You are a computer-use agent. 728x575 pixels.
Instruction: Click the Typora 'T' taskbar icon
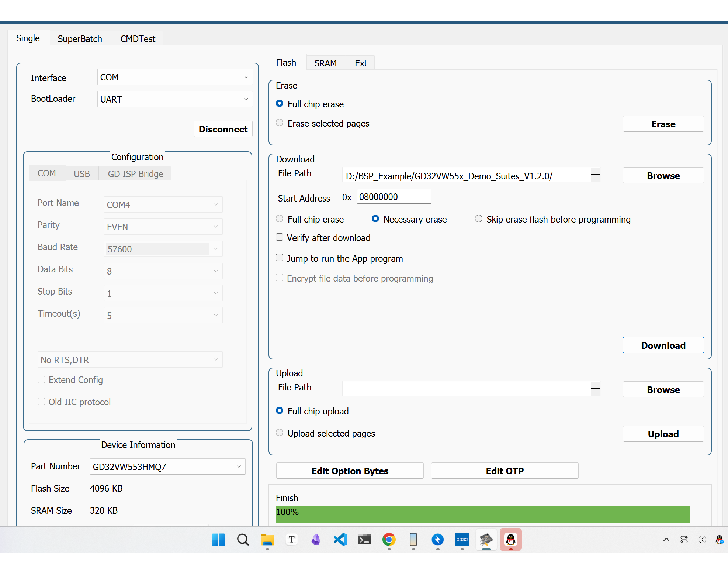[x=291, y=540]
